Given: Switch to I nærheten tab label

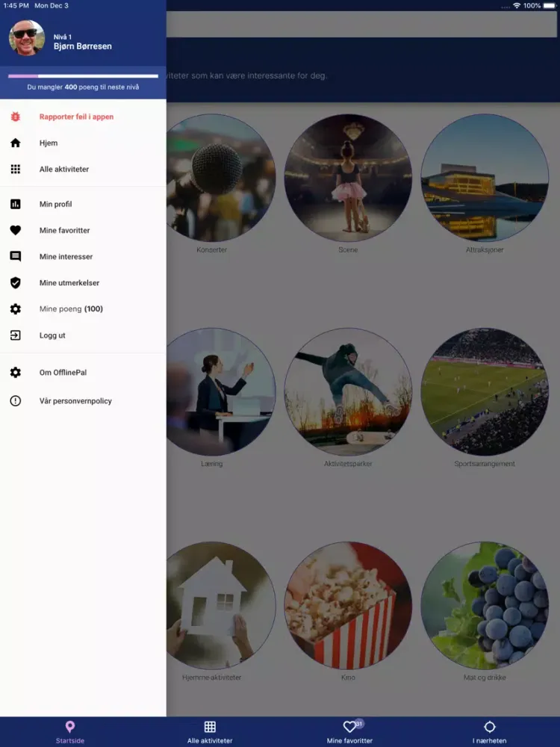Looking at the screenshot, I should (x=490, y=741).
